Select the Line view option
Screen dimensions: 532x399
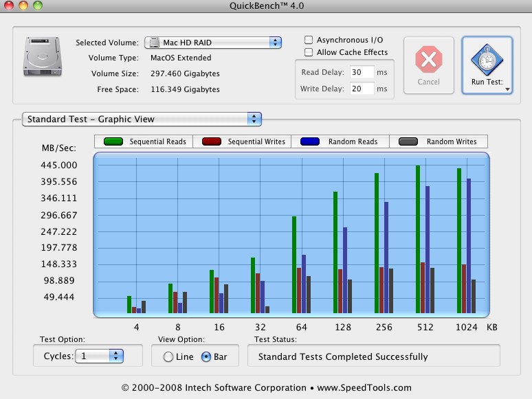(x=168, y=356)
